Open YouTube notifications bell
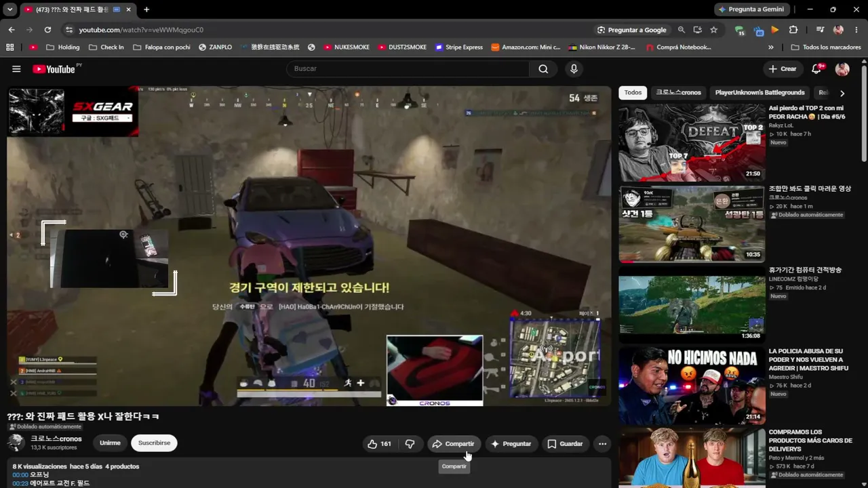868x488 pixels. click(816, 68)
